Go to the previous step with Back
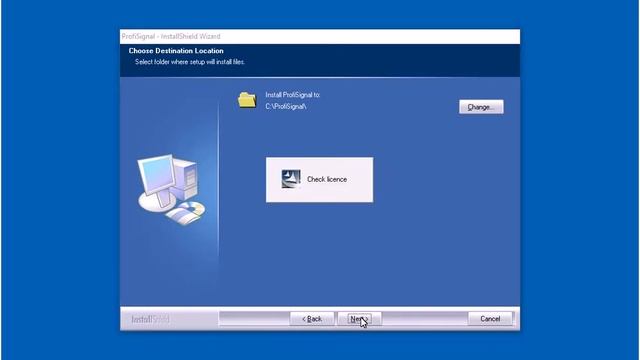 pyautogui.click(x=312, y=319)
